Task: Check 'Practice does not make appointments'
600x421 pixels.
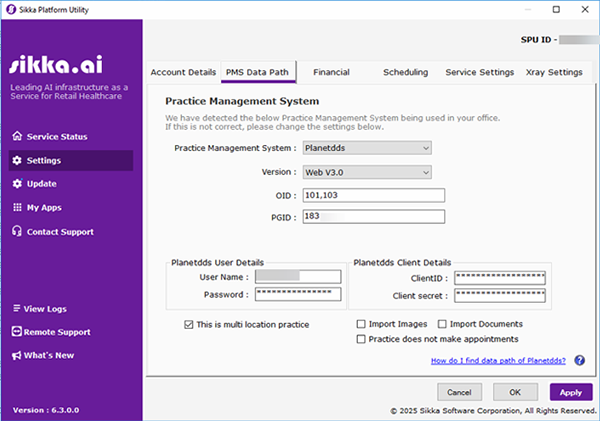Action: 361,339
